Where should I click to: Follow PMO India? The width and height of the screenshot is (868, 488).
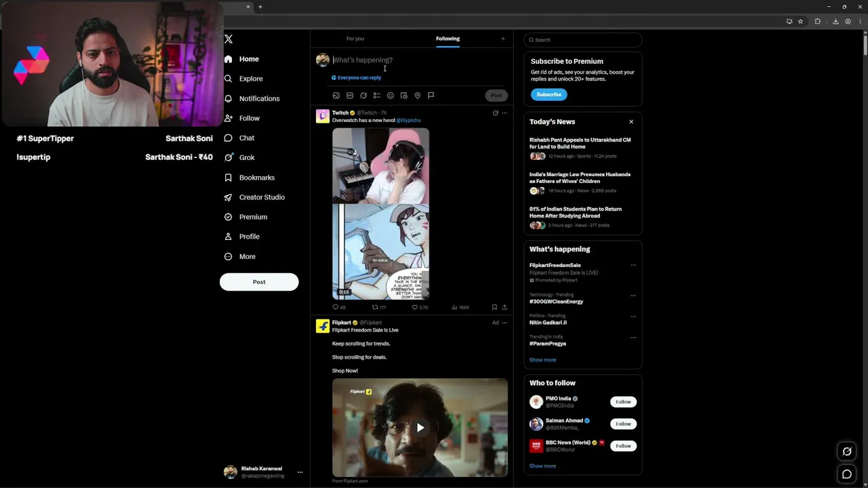623,402
